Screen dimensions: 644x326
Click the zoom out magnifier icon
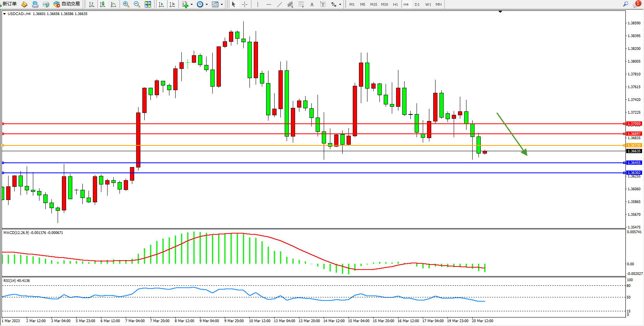137,4
